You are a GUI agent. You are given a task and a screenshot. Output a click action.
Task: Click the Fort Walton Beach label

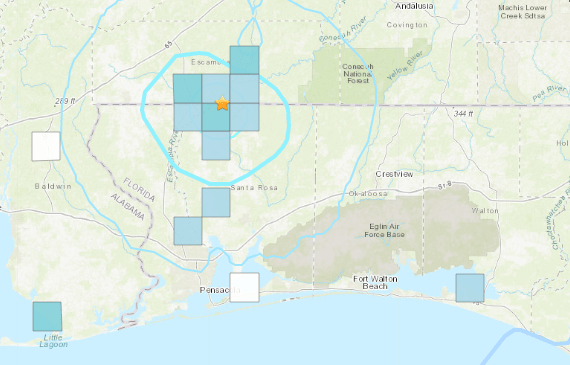tap(375, 282)
